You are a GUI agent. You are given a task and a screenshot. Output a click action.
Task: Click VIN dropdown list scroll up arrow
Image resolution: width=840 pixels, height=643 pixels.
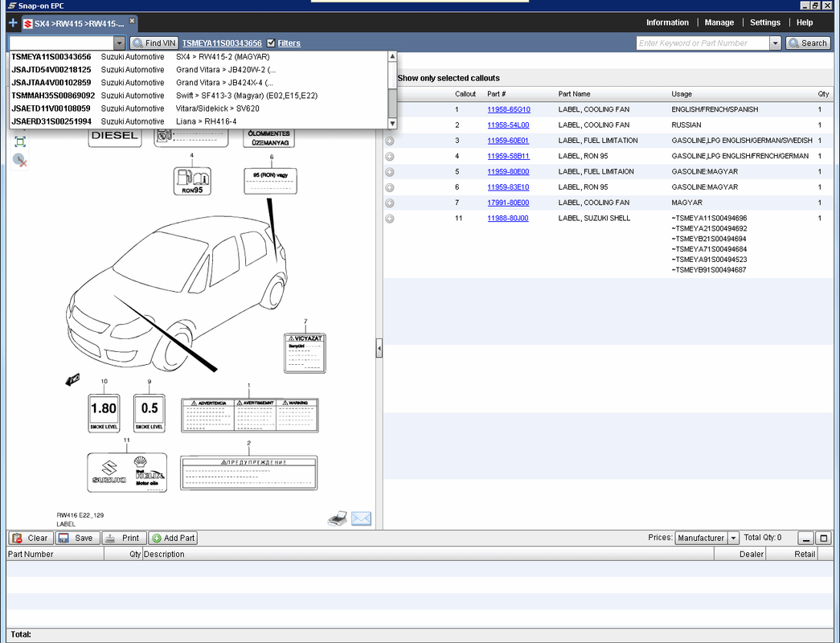click(x=392, y=56)
